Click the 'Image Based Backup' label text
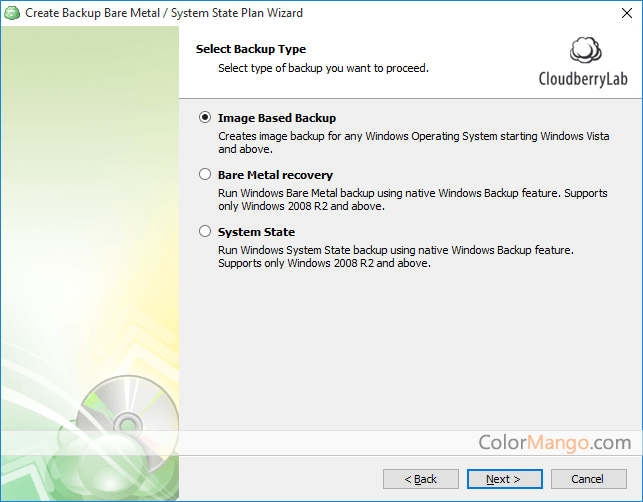 [x=276, y=118]
